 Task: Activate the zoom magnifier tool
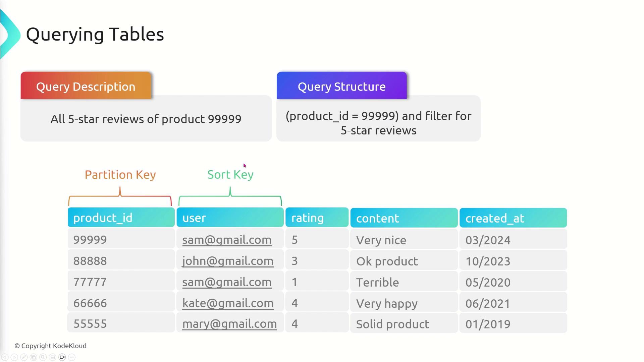(x=43, y=357)
